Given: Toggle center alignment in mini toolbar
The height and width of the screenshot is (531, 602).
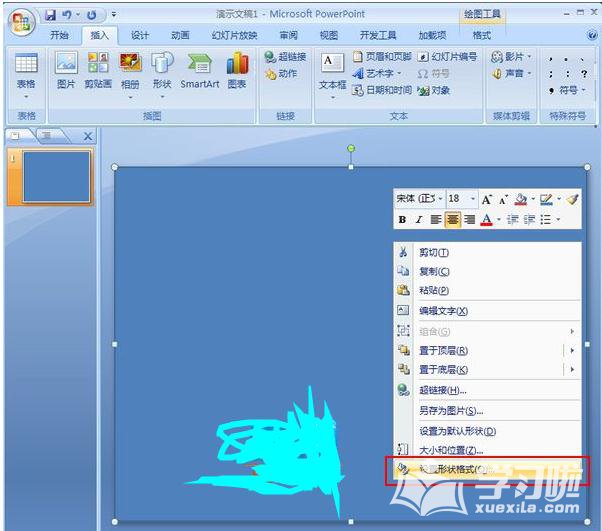Looking at the screenshot, I should pyautogui.click(x=453, y=220).
